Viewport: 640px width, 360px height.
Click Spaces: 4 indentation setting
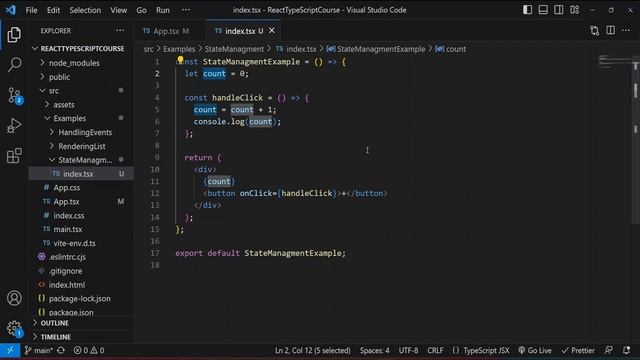click(x=374, y=350)
